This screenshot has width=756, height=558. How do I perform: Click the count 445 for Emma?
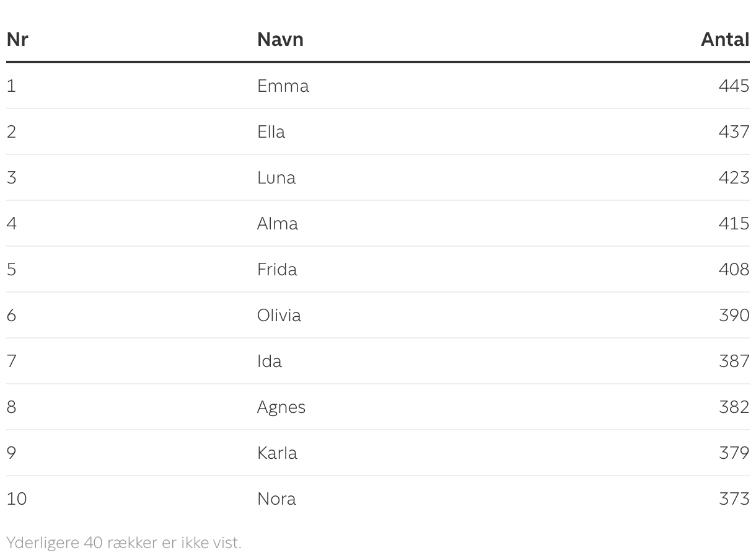734,86
